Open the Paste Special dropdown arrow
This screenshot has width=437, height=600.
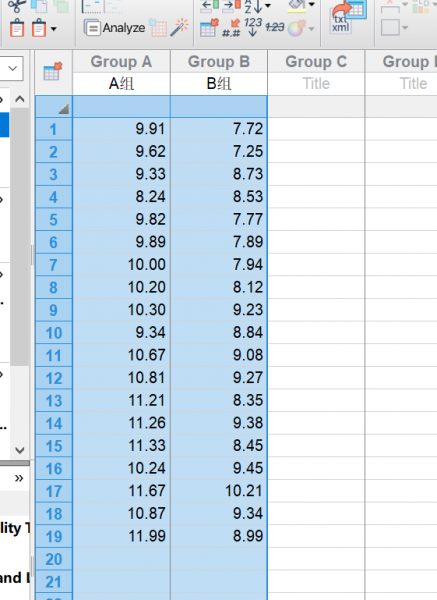(x=54, y=29)
